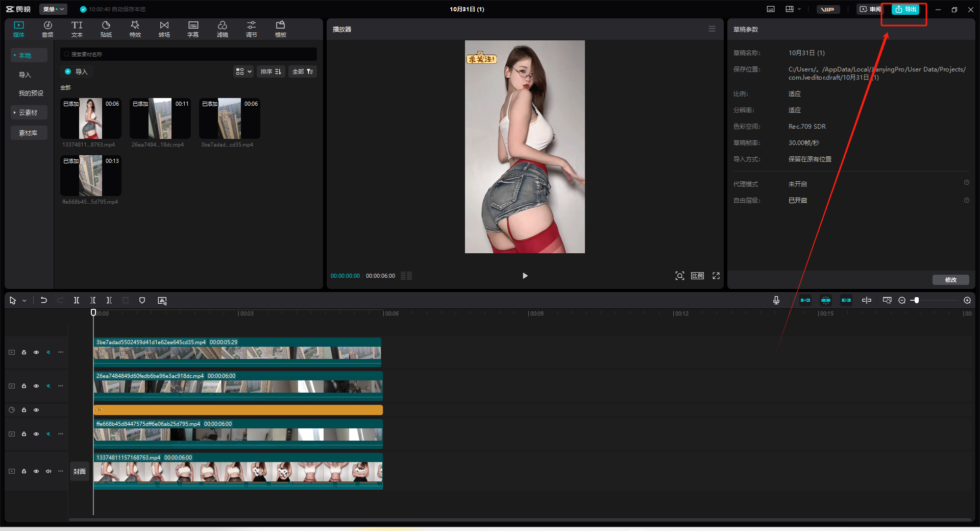
Task: Open the 菜单 dropdown menu
Action: click(53, 9)
